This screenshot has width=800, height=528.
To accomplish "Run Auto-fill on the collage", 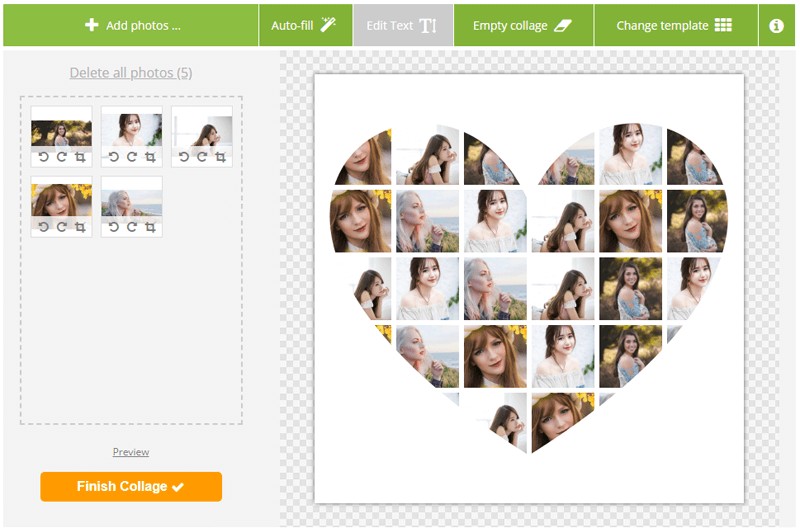I will [304, 26].
